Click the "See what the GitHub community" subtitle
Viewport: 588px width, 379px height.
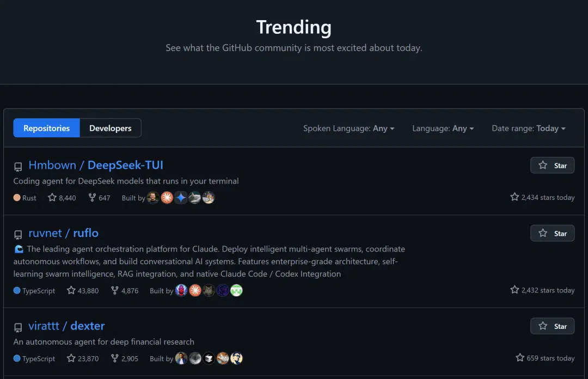coord(293,48)
